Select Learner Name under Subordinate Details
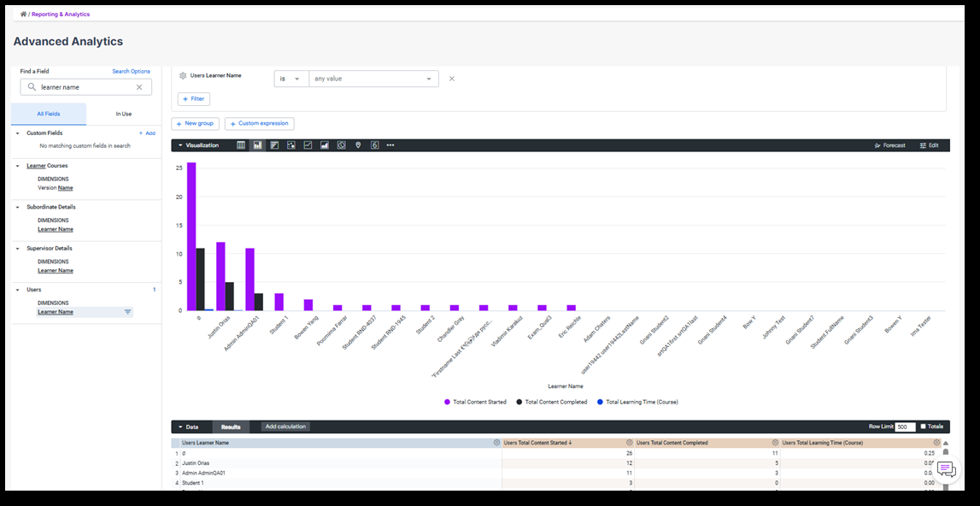Image resolution: width=980 pixels, height=506 pixels. 55,229
